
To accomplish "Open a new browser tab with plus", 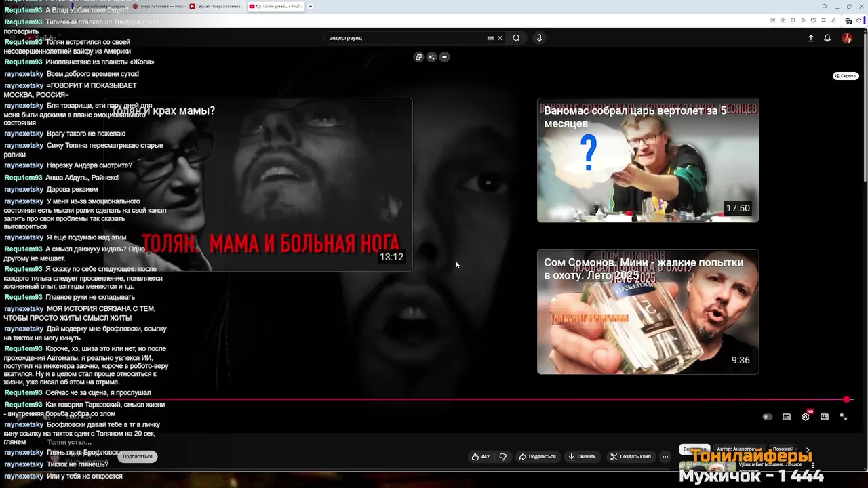I will click(311, 6).
